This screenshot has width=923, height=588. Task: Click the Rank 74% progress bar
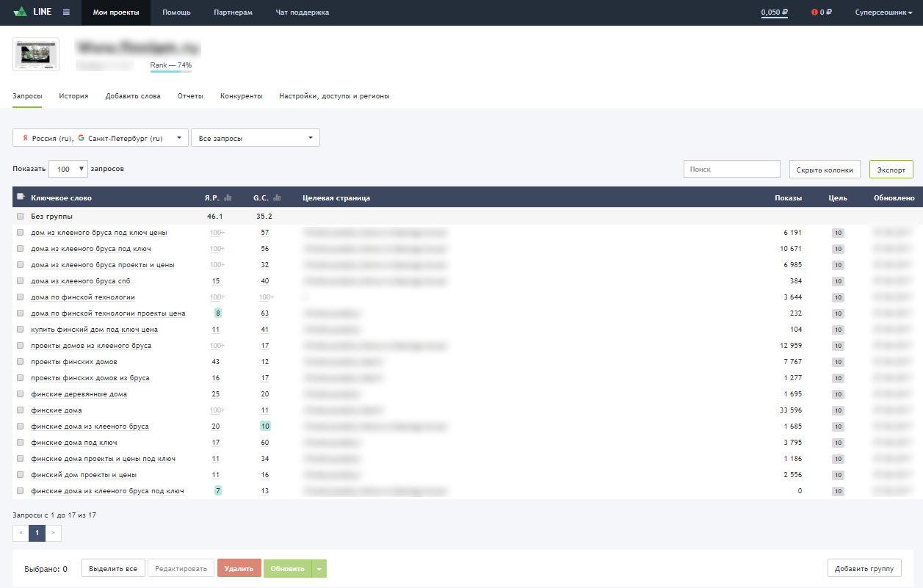[170, 72]
